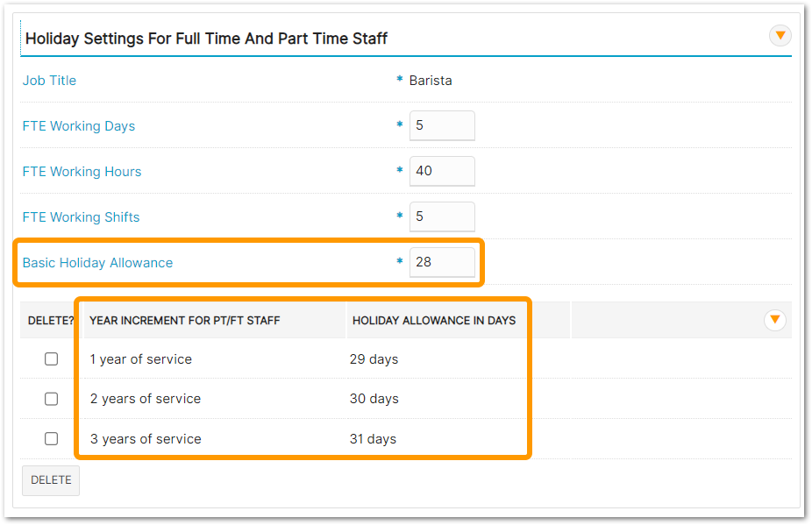Click the Barista job title value
Screen dimensions: 812x525
431,81
